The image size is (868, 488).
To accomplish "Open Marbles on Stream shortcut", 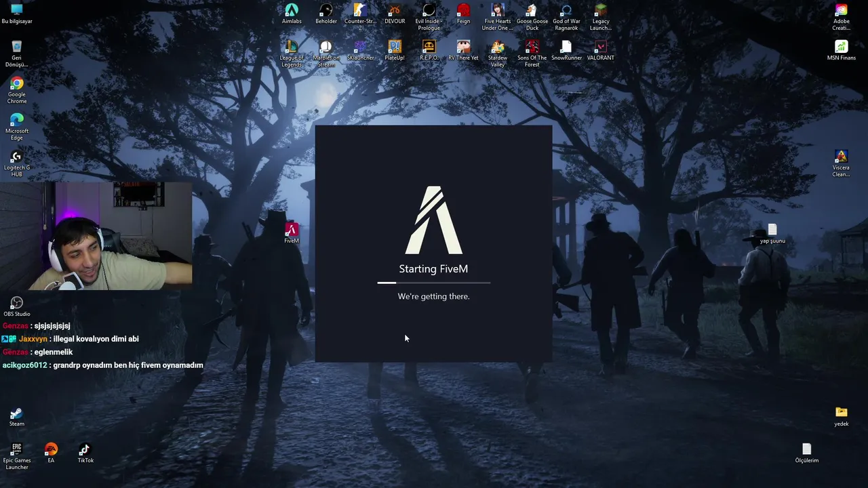I will [326, 54].
